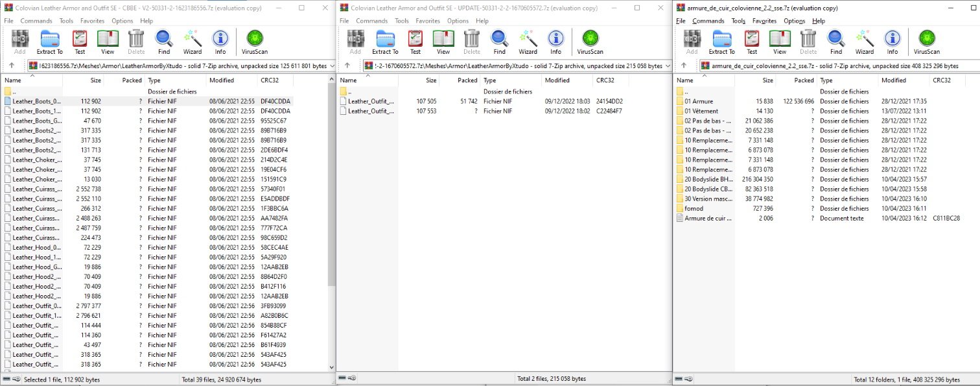The width and height of the screenshot is (980, 386).
Task: Click Extract To in armure_de_cuir window
Action: pos(721,42)
